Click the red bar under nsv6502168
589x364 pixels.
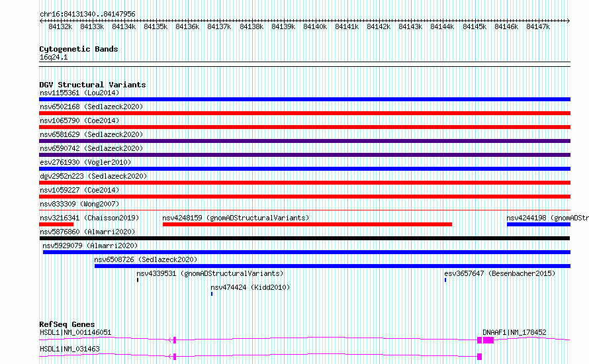pos(304,113)
